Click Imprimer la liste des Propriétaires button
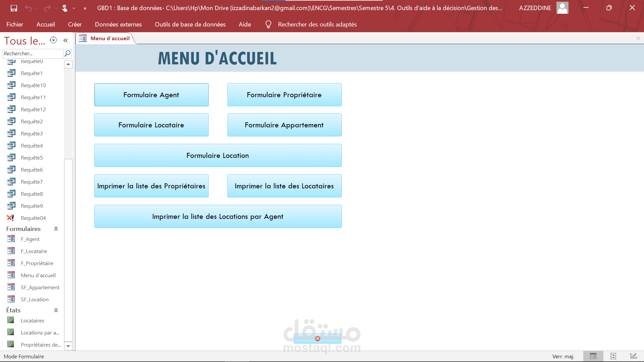Viewport: 644px width, 362px height. (x=151, y=186)
